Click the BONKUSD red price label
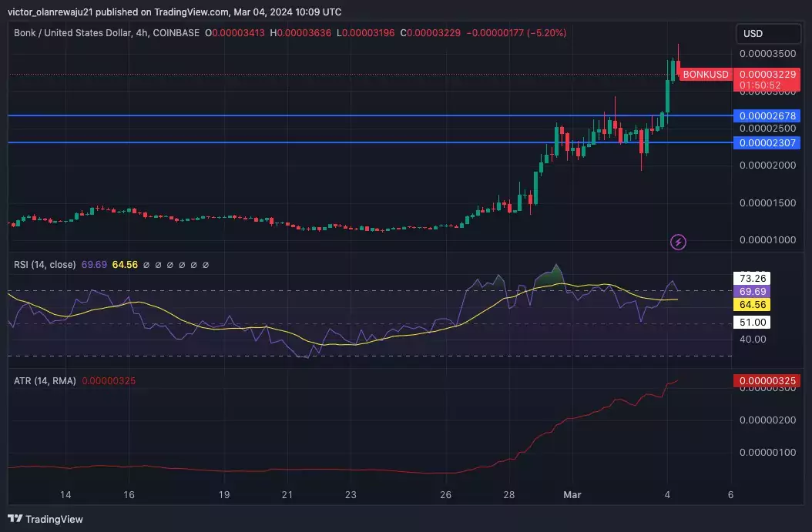Image resolution: width=812 pixels, height=532 pixels. [x=706, y=75]
